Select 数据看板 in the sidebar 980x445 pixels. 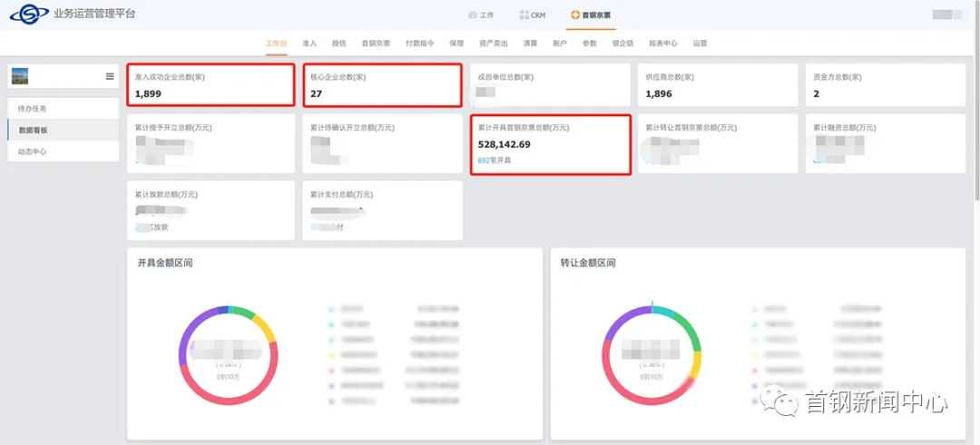pyautogui.click(x=33, y=131)
